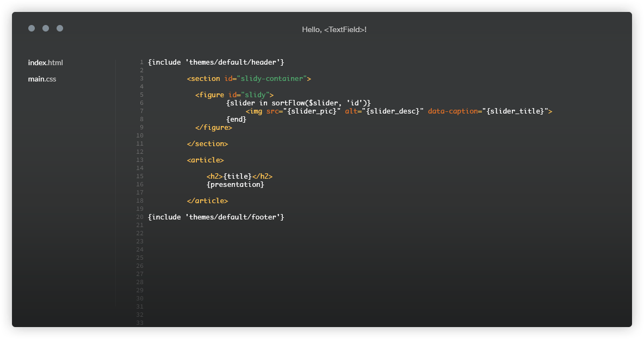Click the closing </figure> tag
The image size is (644, 339).
(x=214, y=128)
